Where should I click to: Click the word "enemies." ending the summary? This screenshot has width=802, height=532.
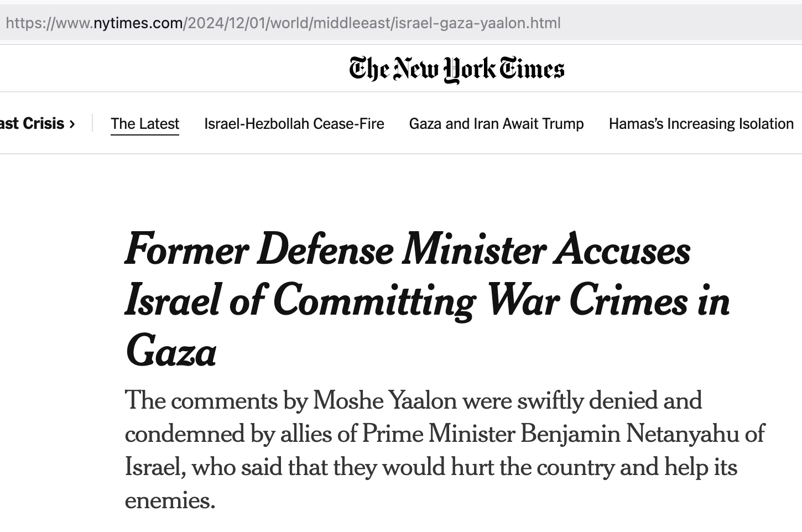tap(170, 500)
